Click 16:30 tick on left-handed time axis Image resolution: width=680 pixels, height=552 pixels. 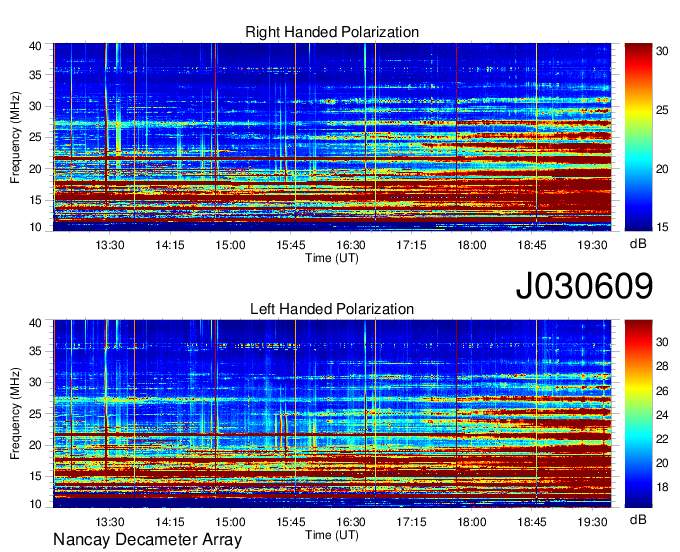(x=351, y=522)
